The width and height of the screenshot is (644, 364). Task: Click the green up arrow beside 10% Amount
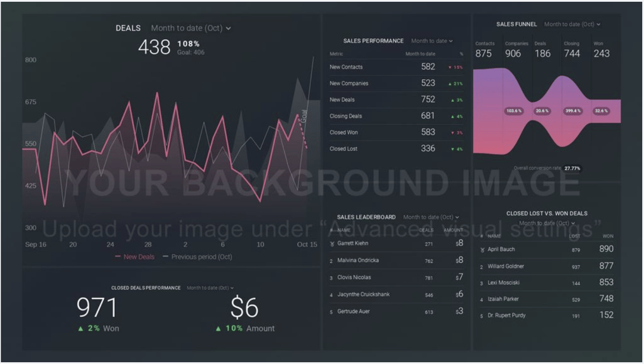click(x=218, y=328)
